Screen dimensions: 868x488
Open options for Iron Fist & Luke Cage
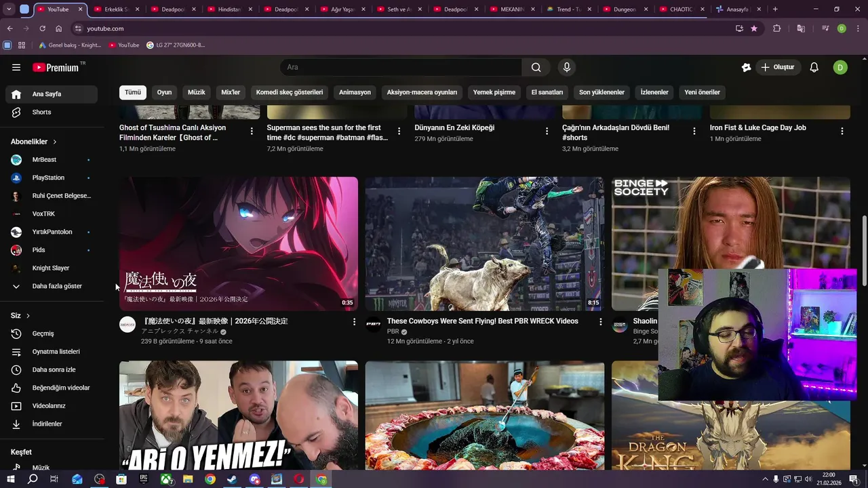click(842, 131)
